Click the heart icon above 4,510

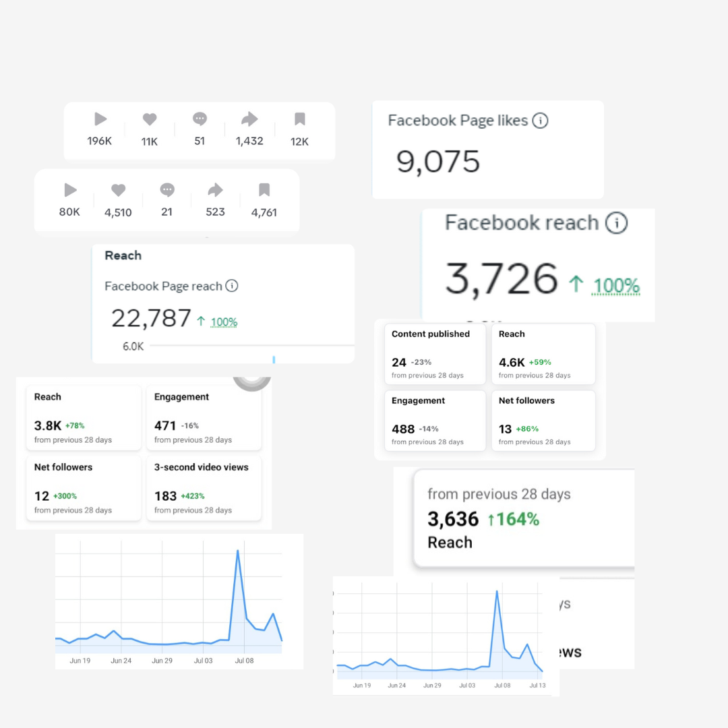119,190
